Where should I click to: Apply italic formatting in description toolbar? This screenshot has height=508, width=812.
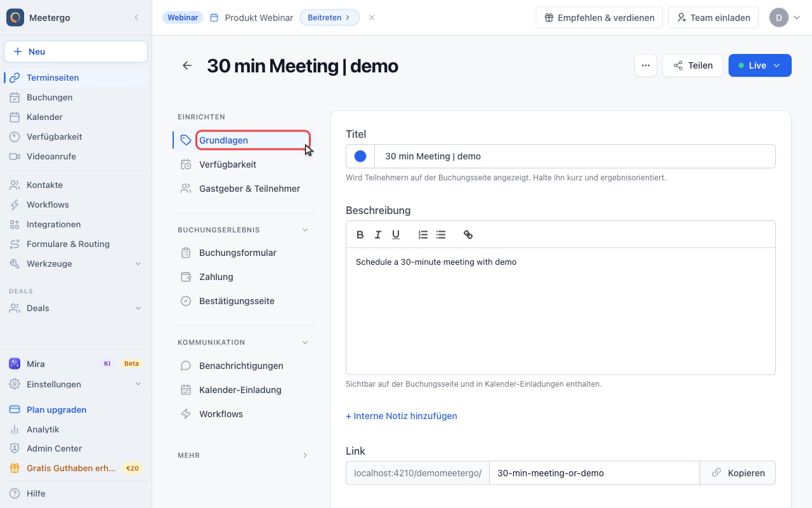point(378,235)
